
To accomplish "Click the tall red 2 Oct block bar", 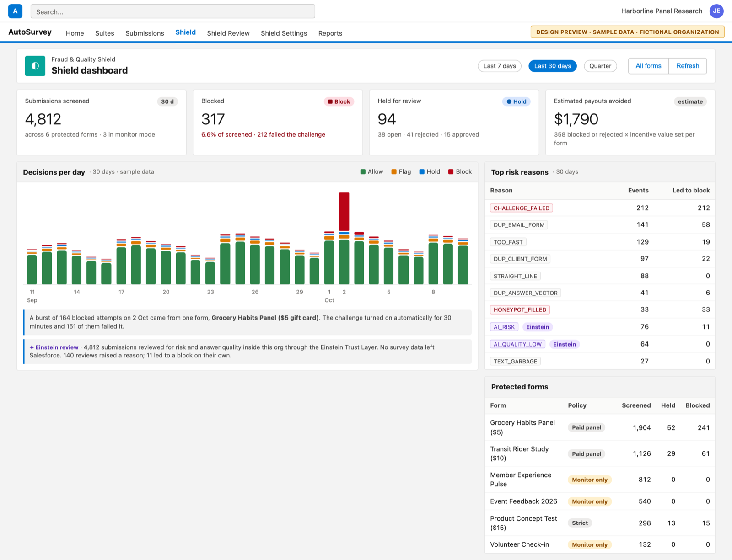I will pyautogui.click(x=344, y=211).
